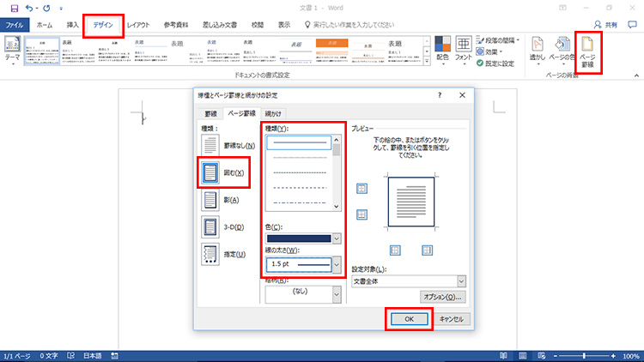This screenshot has height=362, width=644.
Task: Select the 囲む (Box) border setting icon
Action: 210,172
